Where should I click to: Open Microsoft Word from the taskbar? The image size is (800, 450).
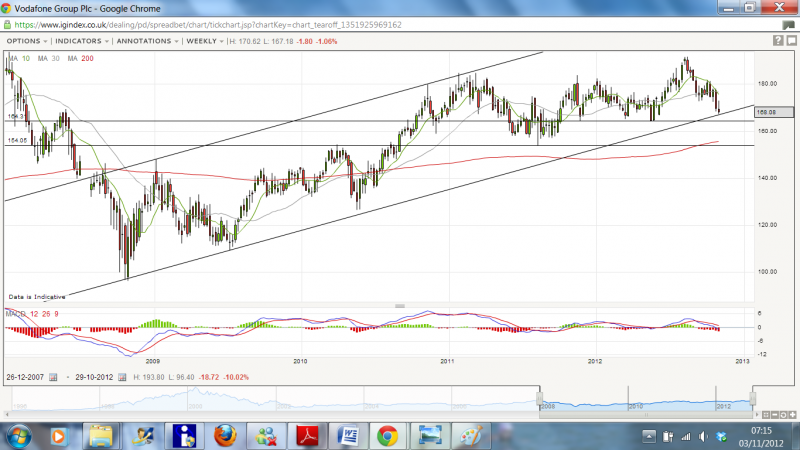pos(346,436)
